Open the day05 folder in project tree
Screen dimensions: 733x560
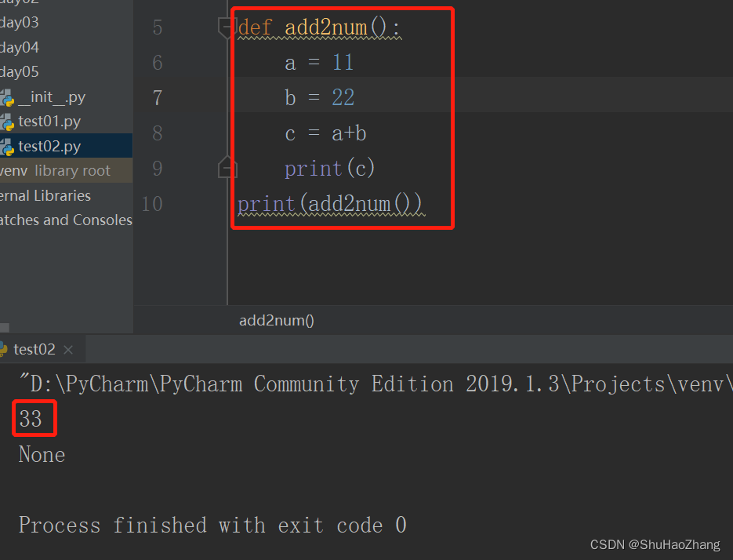tap(19, 72)
